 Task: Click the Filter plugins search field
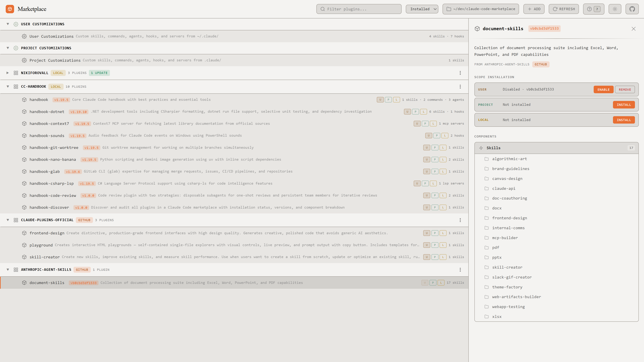click(x=359, y=9)
